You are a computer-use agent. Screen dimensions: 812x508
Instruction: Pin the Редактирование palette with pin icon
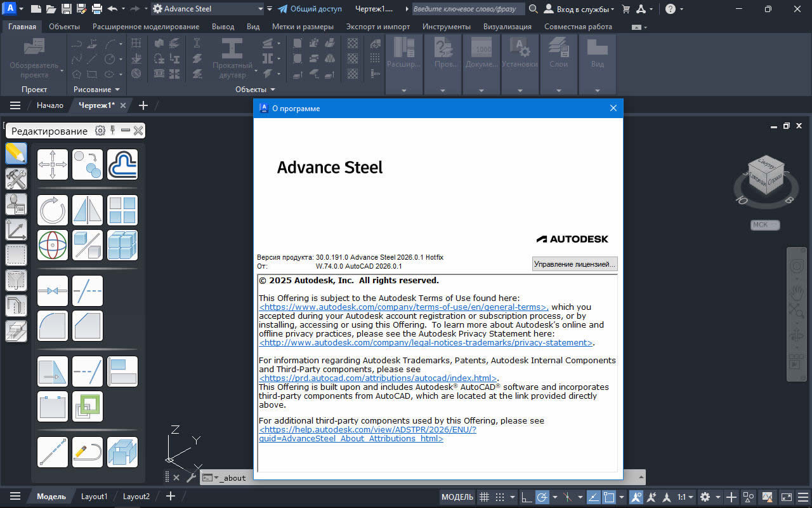[x=113, y=131]
